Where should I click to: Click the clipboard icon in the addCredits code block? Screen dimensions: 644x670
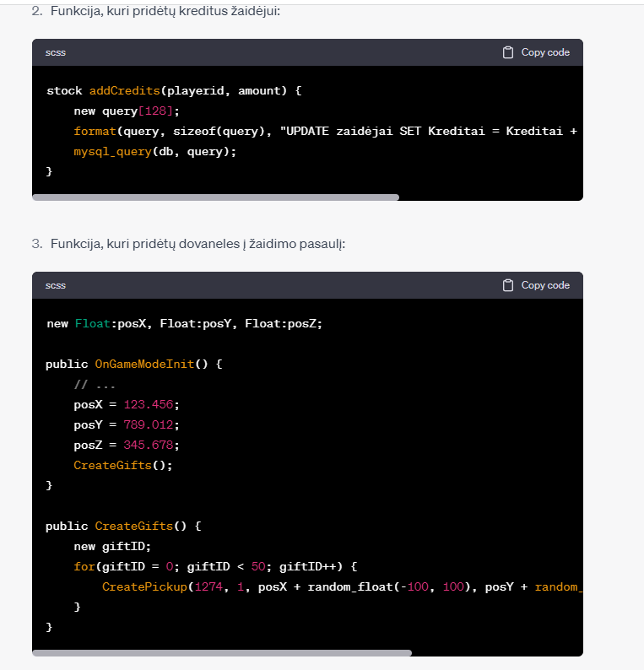click(508, 52)
